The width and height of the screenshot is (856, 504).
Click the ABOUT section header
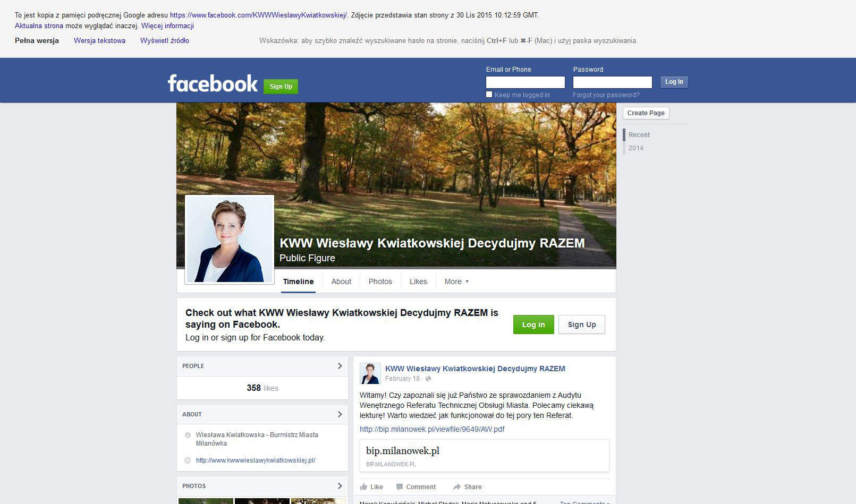click(x=262, y=414)
